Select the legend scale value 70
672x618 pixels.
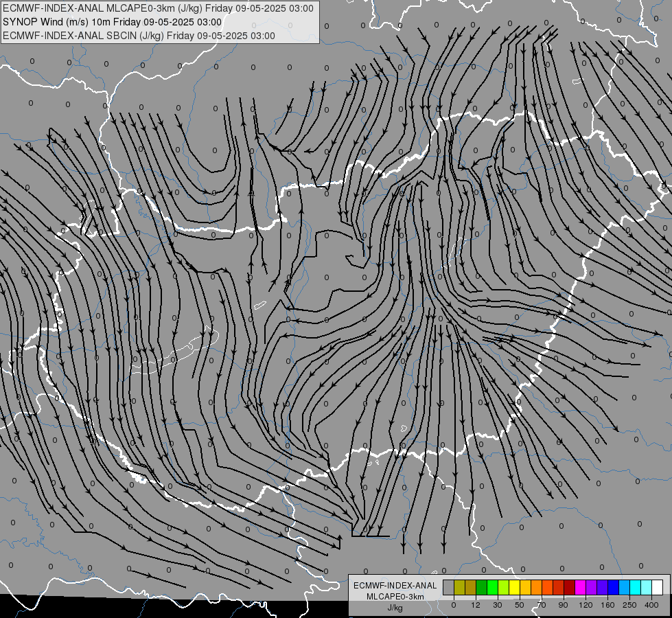click(x=542, y=605)
